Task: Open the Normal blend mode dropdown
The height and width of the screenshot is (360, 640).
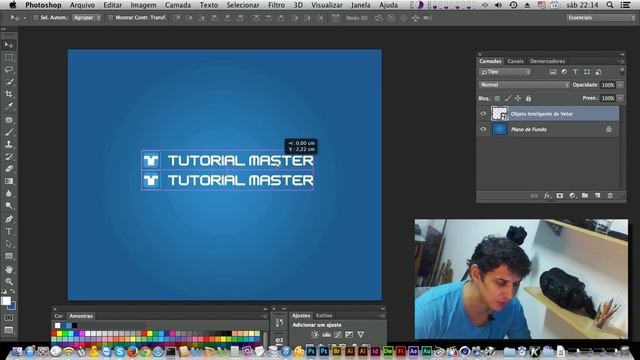Action: click(x=524, y=85)
